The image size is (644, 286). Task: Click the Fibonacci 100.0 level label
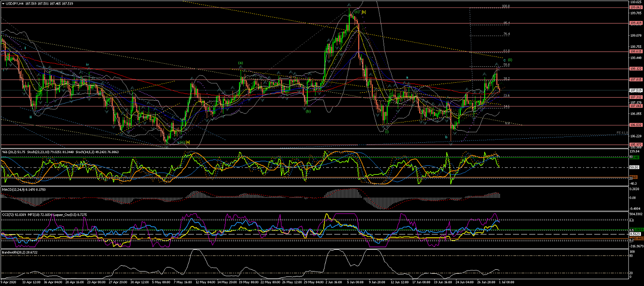[x=506, y=6]
